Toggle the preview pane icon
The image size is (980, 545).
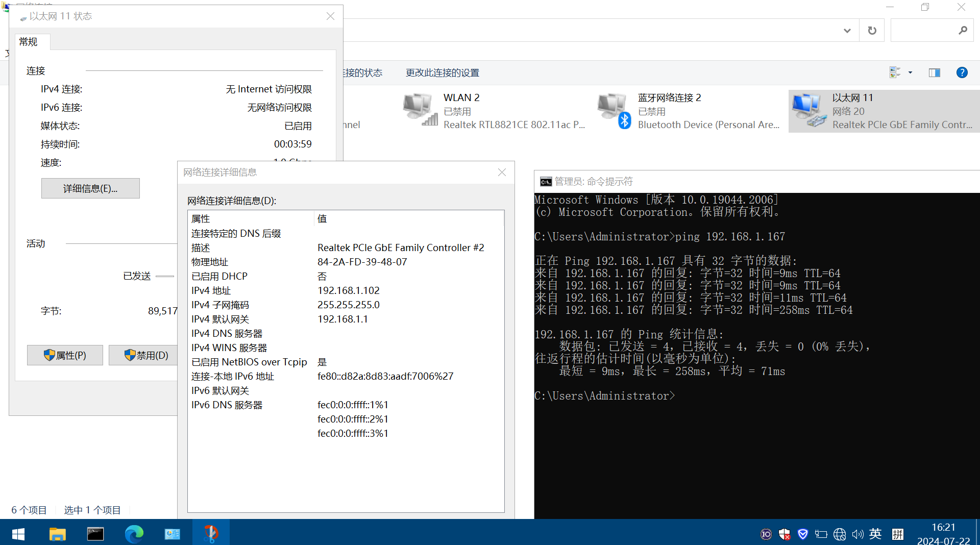click(x=934, y=72)
